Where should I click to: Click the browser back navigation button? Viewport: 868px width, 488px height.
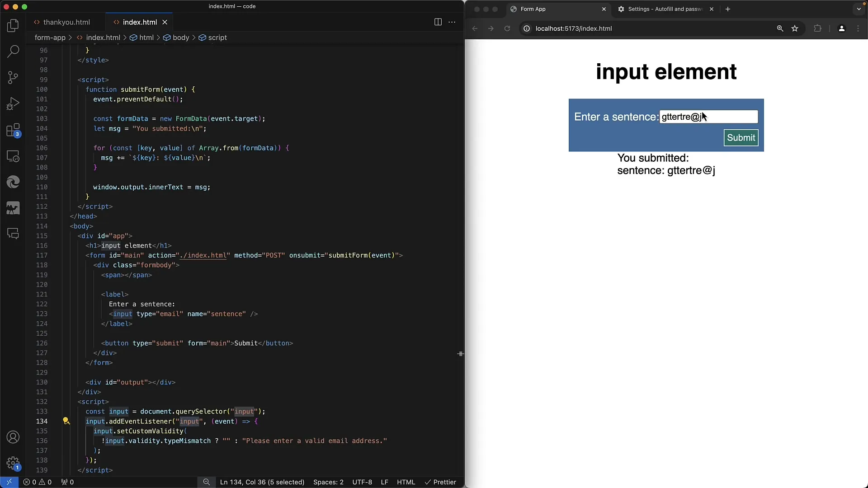pos(475,28)
